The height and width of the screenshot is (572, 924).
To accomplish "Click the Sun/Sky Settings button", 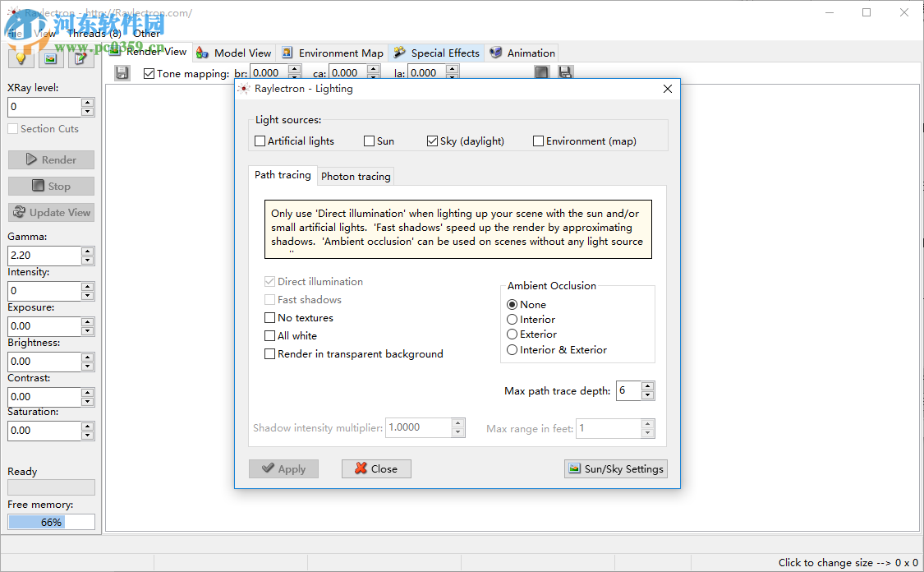I will click(615, 468).
